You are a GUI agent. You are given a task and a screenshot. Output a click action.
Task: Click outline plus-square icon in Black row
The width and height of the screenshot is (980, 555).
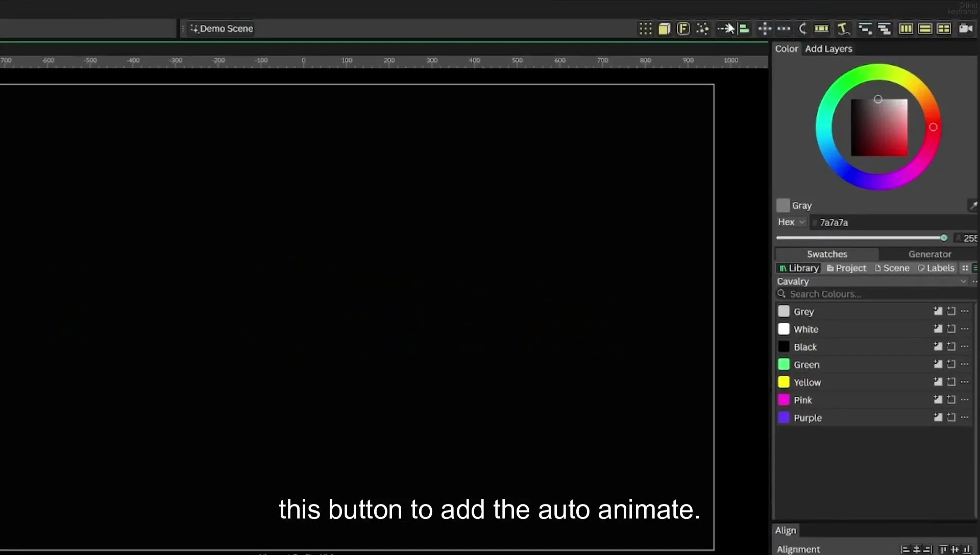[x=951, y=347]
